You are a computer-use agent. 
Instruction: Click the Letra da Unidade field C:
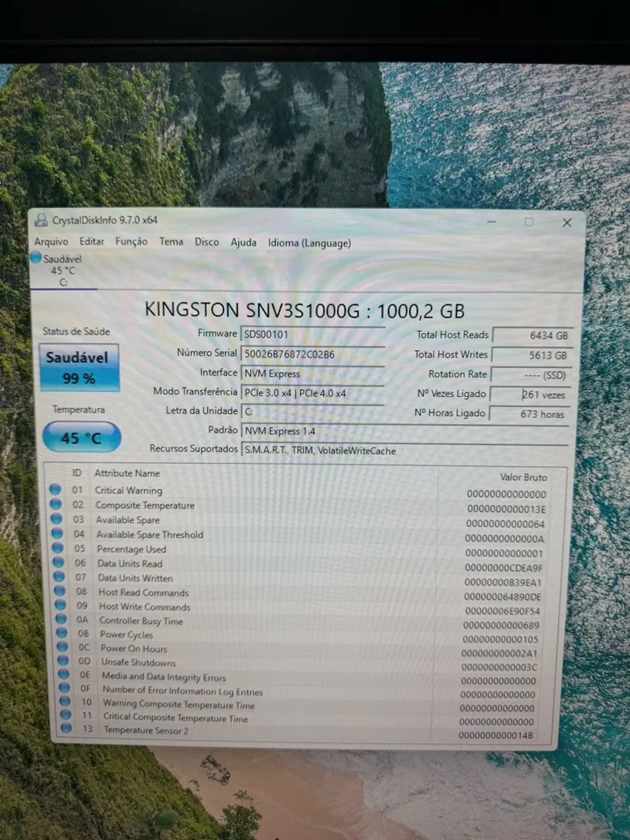click(312, 412)
